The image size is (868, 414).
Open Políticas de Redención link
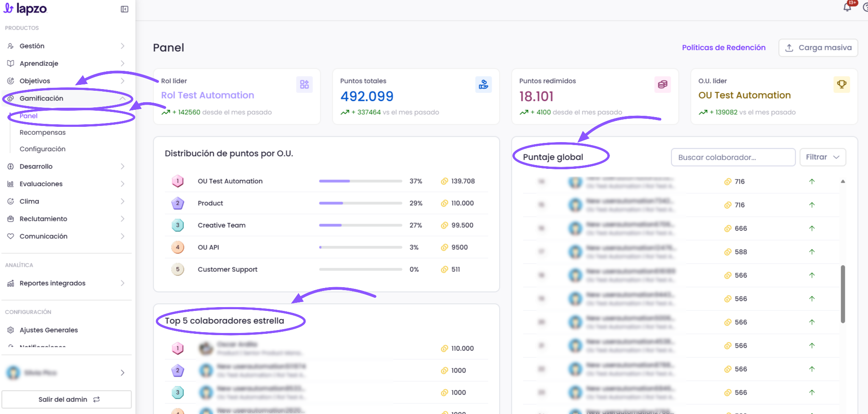click(x=723, y=48)
